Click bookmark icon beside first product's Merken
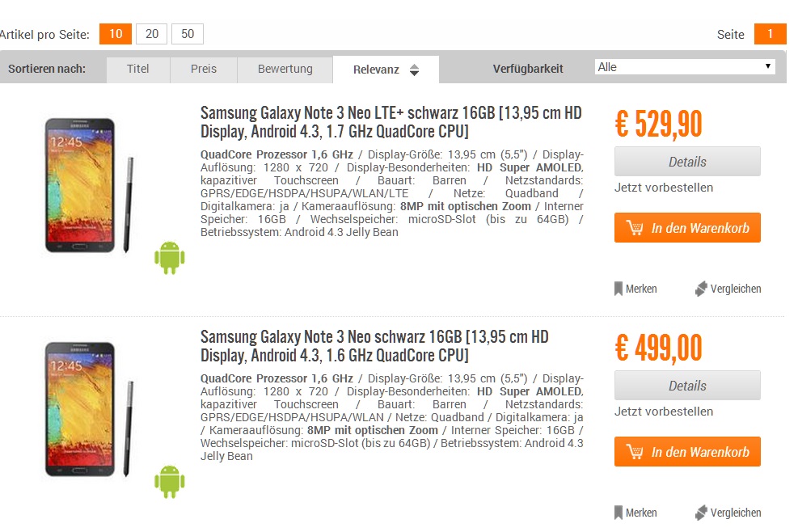Viewport: 798px width, 532px height. pyautogui.click(x=619, y=289)
